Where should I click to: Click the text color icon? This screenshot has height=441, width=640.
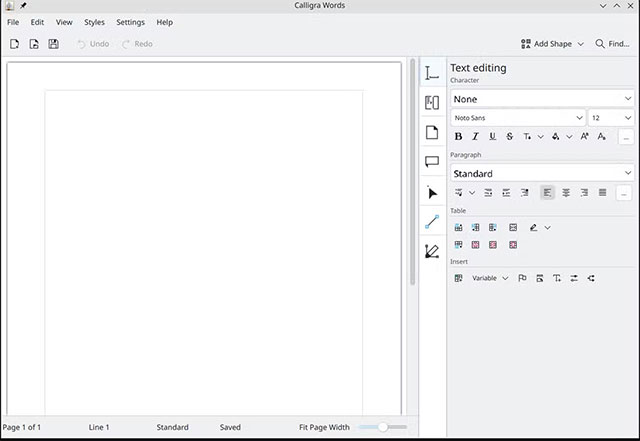(x=527, y=136)
